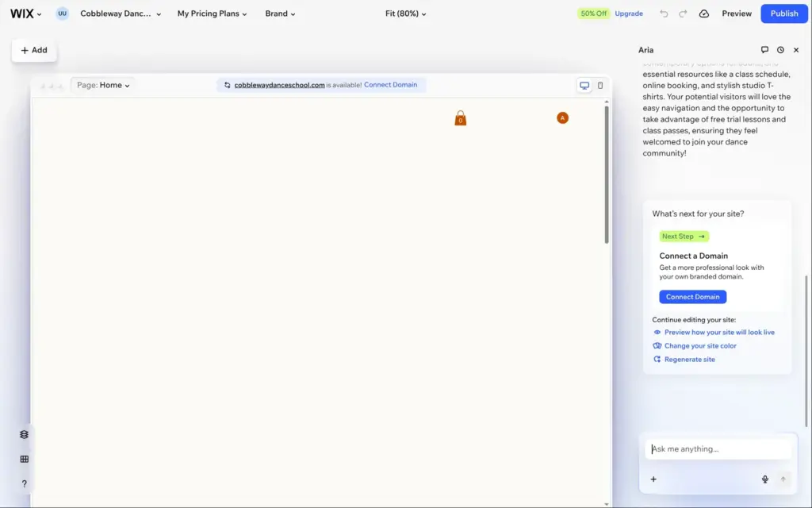
Task: Expand the Cobbleway Danc... site dropdown
Action: click(121, 14)
